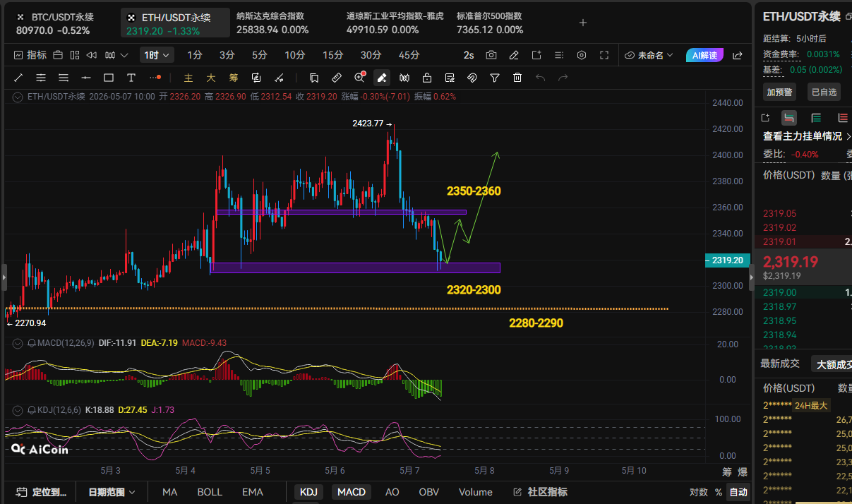Toggle the KDJ indicator at the bottom

tap(308, 492)
